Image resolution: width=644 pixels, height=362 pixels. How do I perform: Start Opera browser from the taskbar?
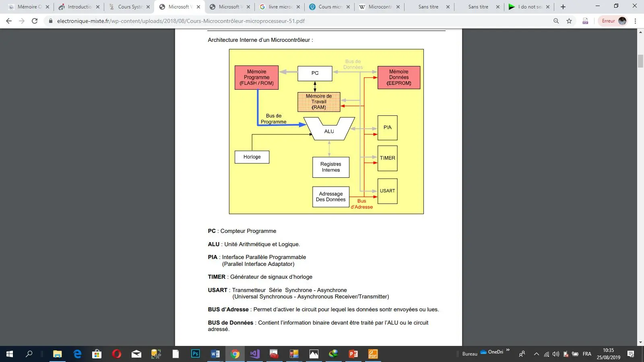(117, 354)
